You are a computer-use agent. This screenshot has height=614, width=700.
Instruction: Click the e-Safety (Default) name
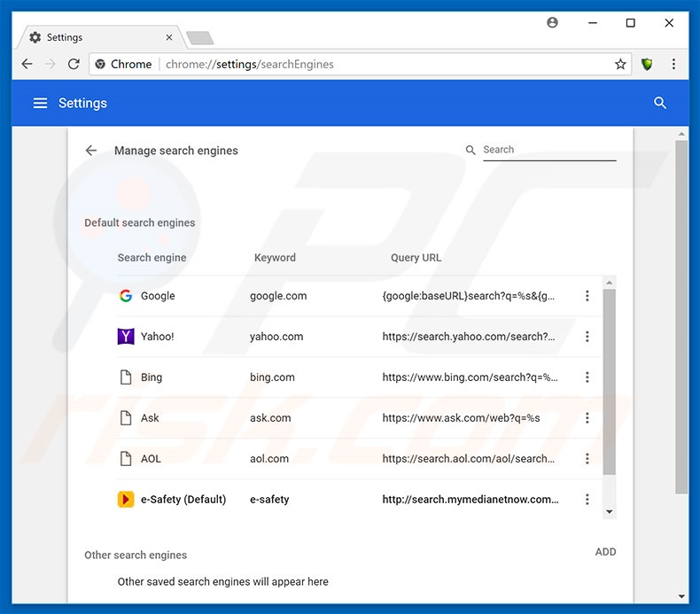183,499
